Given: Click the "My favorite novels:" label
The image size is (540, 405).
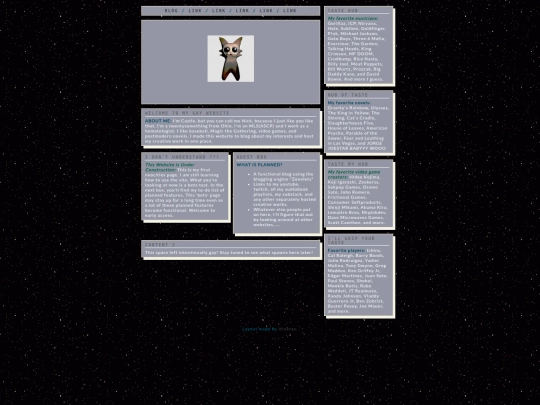Looking at the screenshot, I should [x=349, y=103].
